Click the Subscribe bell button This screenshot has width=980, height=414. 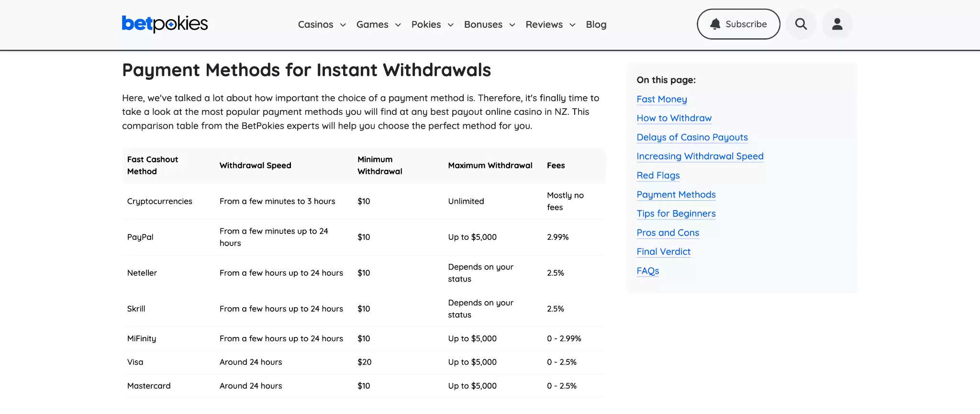[x=738, y=24]
